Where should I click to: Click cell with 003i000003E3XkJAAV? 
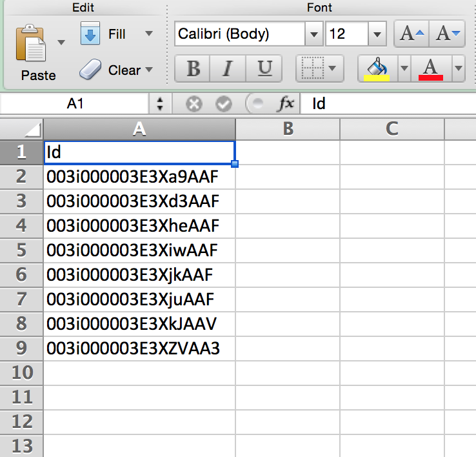pos(139,324)
